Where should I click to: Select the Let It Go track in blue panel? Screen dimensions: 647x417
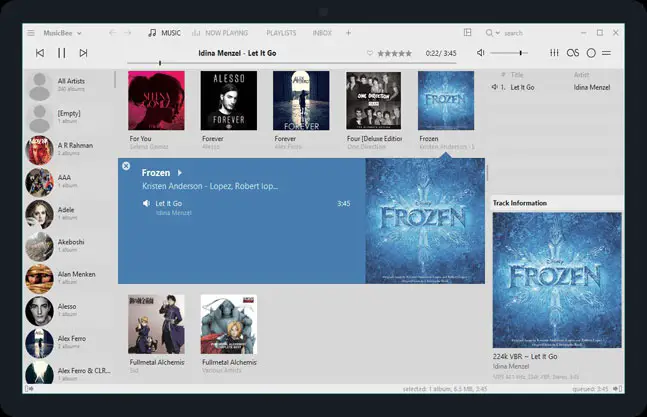[x=246, y=207]
